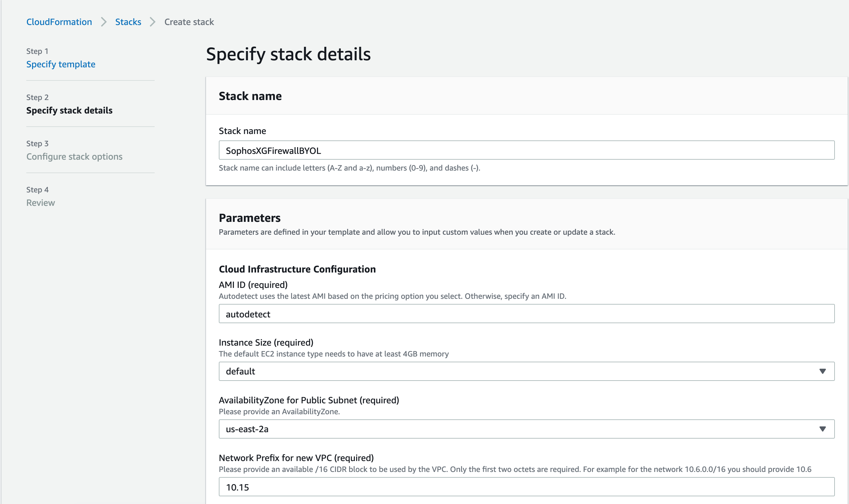Click the Stack name input field
Image resolution: width=849 pixels, height=504 pixels.
coord(527,150)
